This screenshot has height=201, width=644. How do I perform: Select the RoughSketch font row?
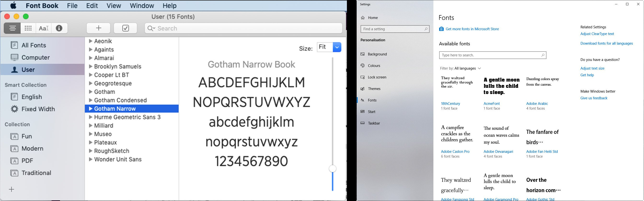[x=132, y=151]
